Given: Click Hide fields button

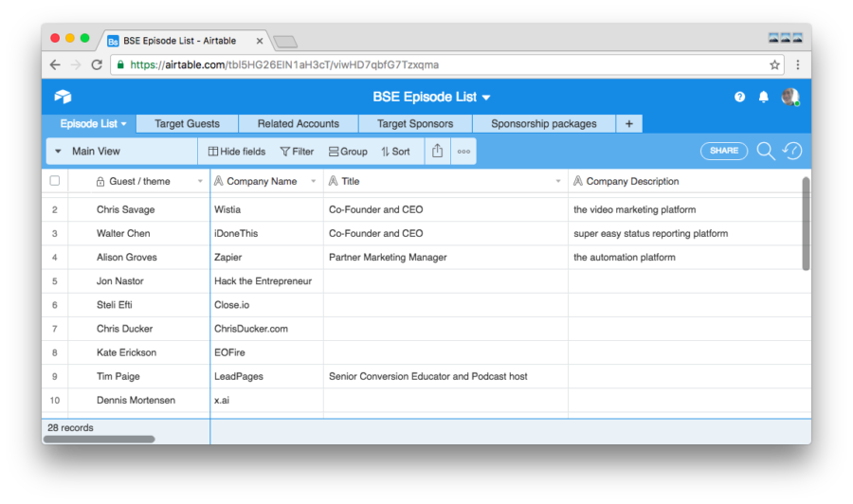Looking at the screenshot, I should 237,152.
